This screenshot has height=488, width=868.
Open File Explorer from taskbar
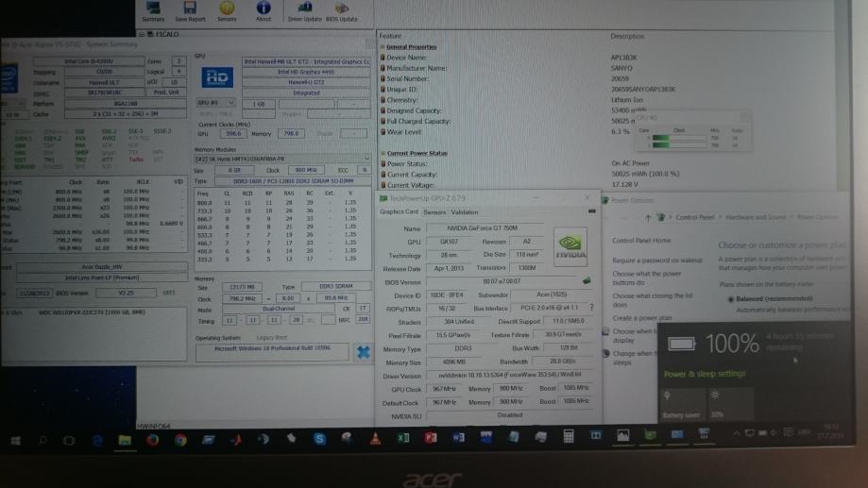[x=125, y=441]
